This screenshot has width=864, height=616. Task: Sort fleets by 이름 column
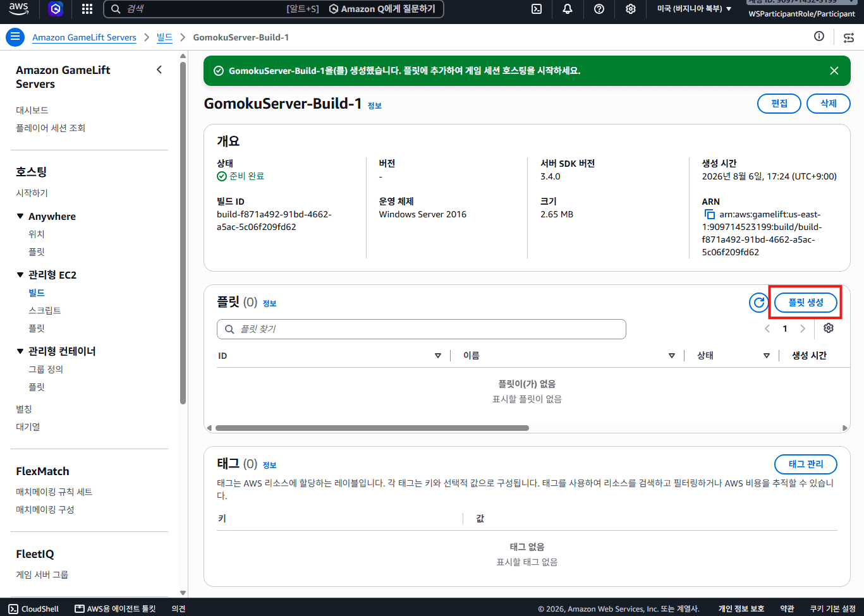pyautogui.click(x=672, y=356)
